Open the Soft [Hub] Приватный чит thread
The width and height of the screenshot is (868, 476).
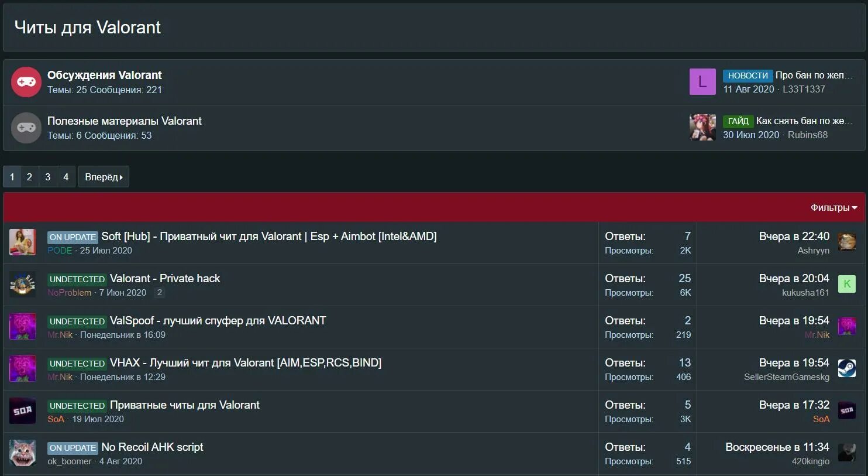pos(269,236)
